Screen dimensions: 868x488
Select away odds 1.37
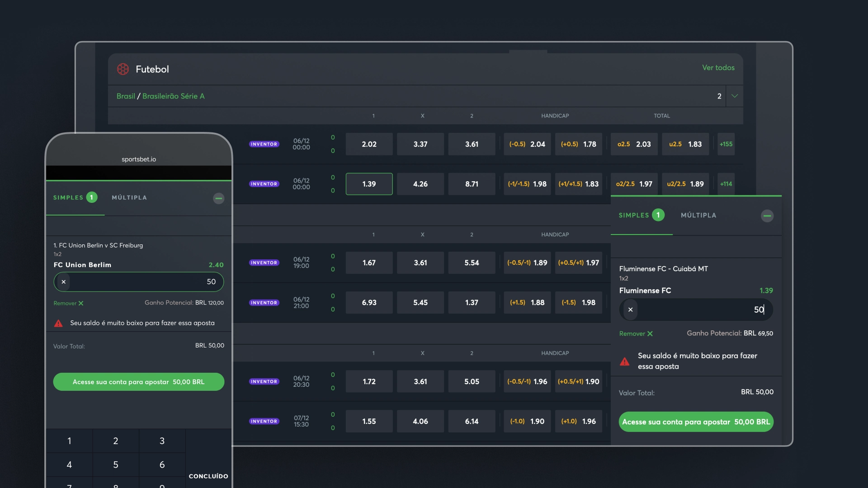point(472,303)
